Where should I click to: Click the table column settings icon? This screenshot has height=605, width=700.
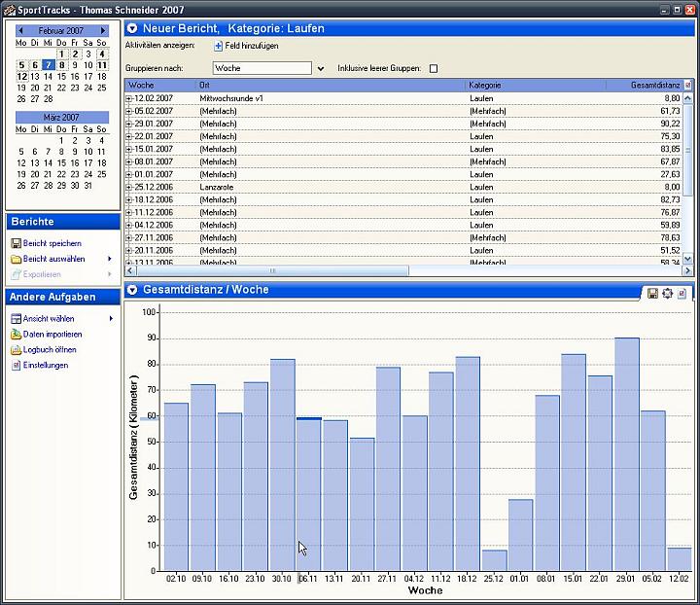(x=688, y=85)
